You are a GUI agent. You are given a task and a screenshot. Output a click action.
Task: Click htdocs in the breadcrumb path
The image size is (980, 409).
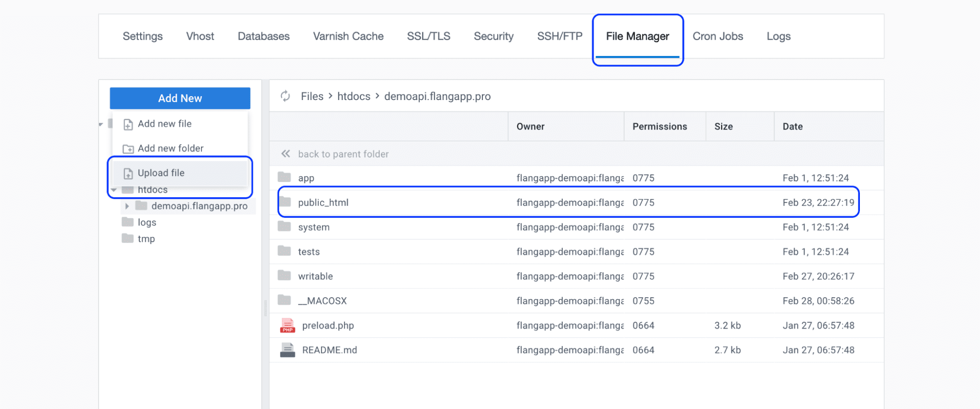tap(353, 96)
